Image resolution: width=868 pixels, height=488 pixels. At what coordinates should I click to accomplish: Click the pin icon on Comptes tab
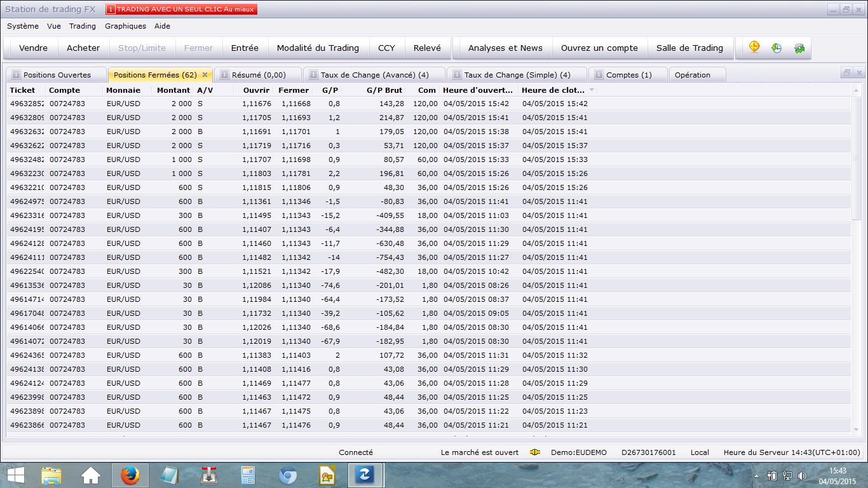click(599, 74)
